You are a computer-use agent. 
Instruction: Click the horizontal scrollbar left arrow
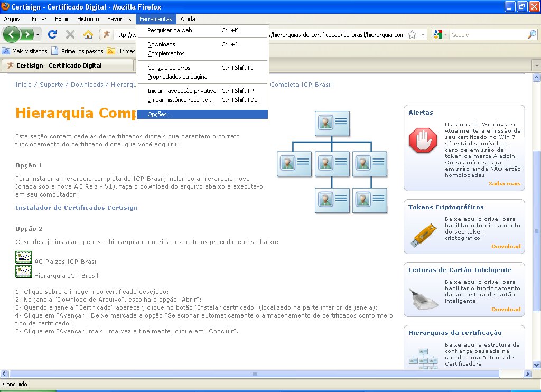tap(4, 374)
